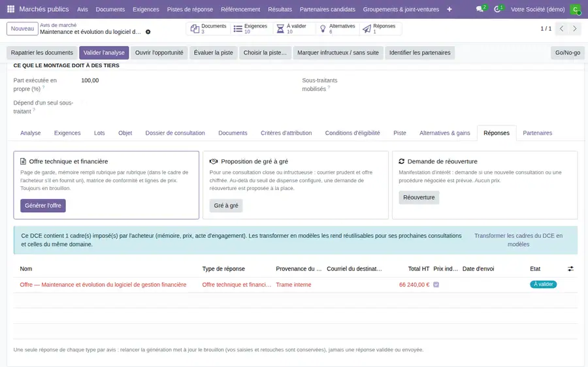This screenshot has height=367, width=588.
Task: Click the Go/No-go button
Action: pos(567,53)
